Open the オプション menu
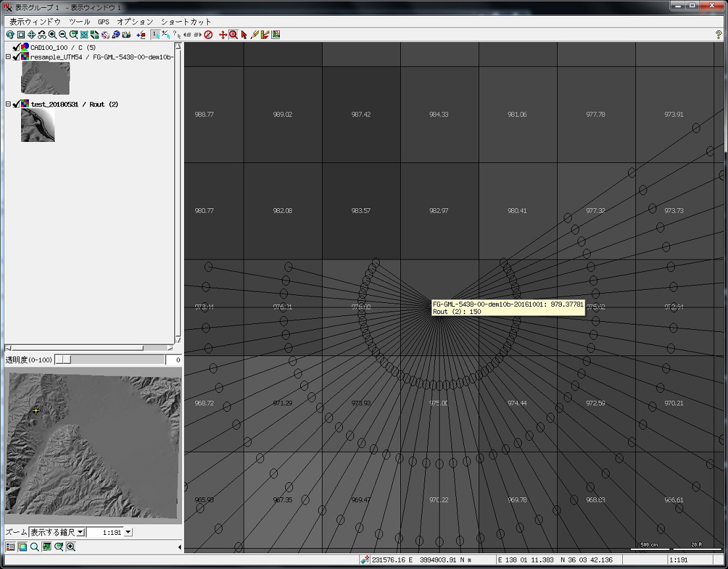Viewport: 728px width, 569px height. [135, 22]
